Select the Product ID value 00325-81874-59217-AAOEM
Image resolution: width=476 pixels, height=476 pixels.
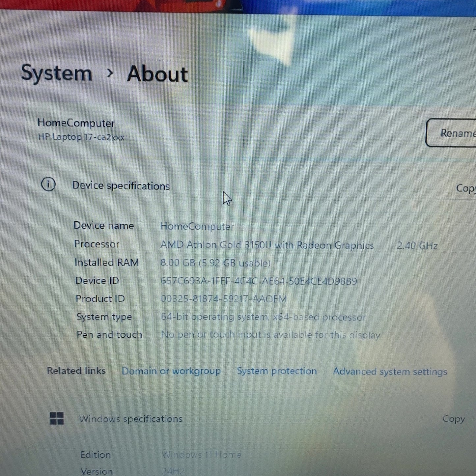coord(224,299)
